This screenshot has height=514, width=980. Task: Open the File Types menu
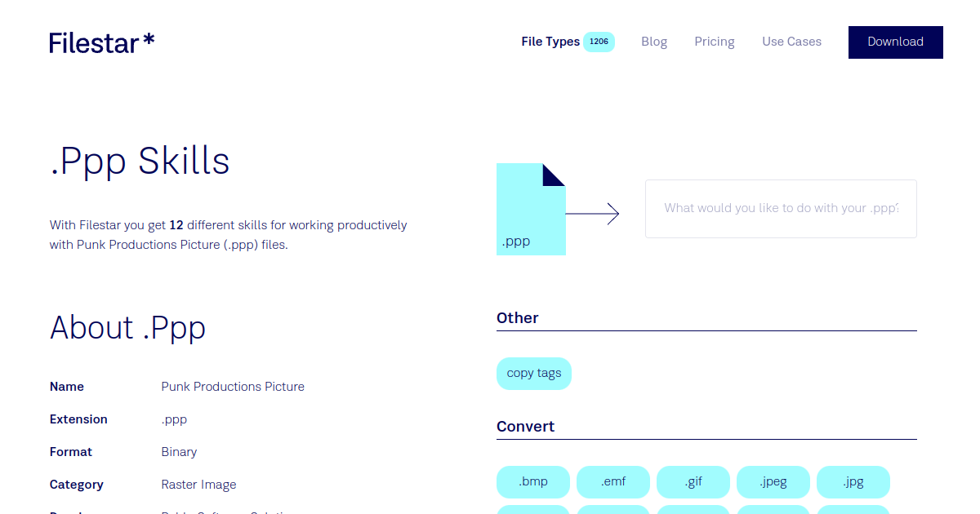tap(550, 41)
